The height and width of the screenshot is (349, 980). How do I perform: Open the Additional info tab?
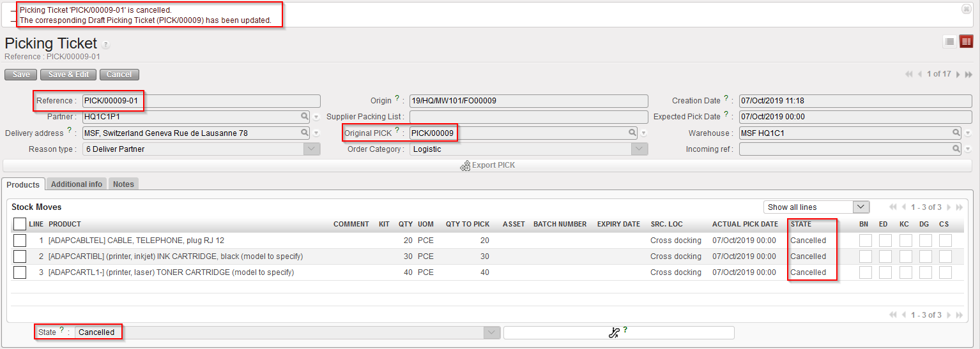pyautogui.click(x=77, y=184)
